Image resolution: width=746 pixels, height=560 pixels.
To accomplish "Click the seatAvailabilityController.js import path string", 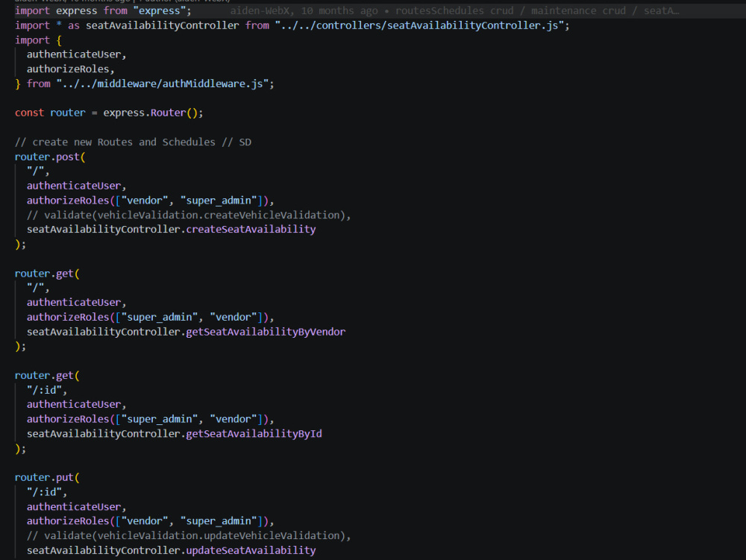I will (419, 25).
